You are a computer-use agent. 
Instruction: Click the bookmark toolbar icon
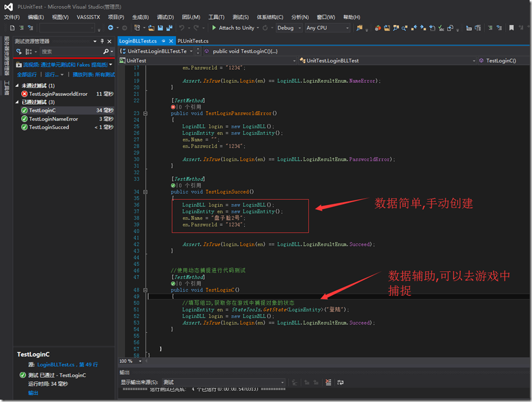coord(511,28)
